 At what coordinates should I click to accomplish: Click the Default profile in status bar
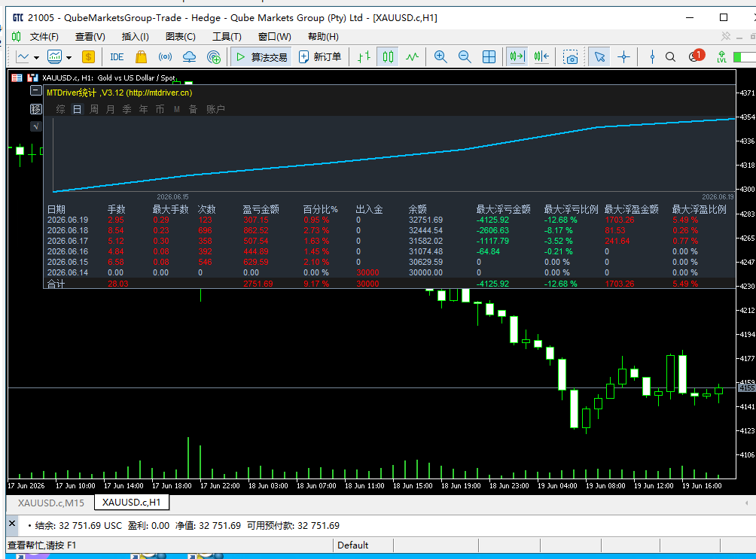[352, 545]
